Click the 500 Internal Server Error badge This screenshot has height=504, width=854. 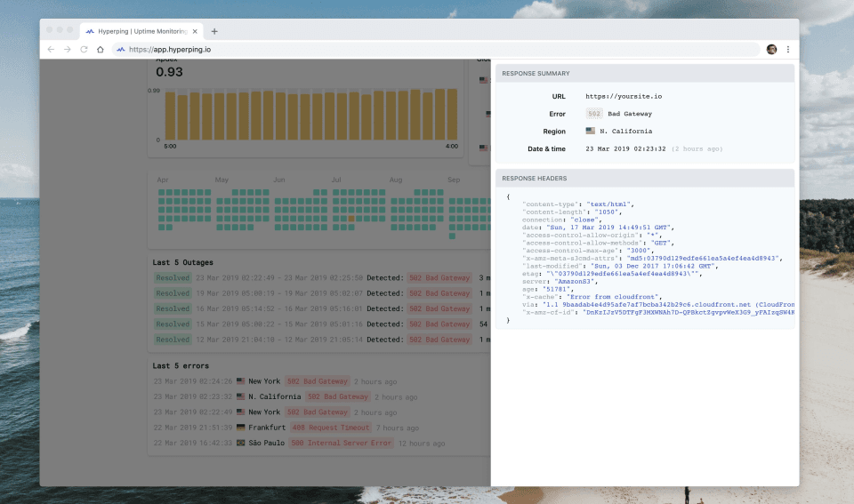[x=342, y=443]
